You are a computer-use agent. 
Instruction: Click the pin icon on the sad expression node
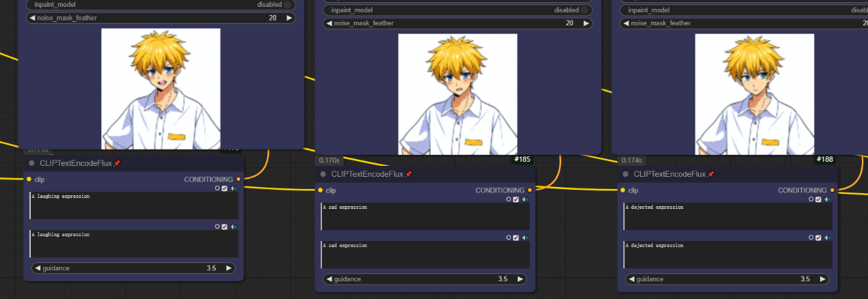(408, 175)
